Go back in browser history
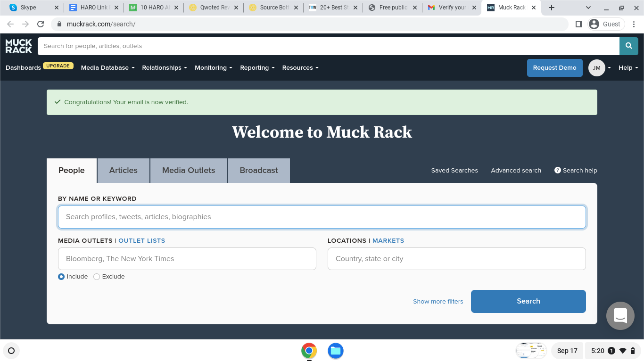Image resolution: width=644 pixels, height=362 pixels. pyautogui.click(x=10, y=24)
